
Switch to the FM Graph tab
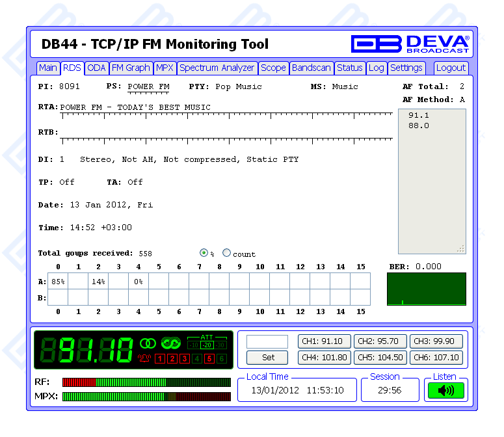click(131, 68)
